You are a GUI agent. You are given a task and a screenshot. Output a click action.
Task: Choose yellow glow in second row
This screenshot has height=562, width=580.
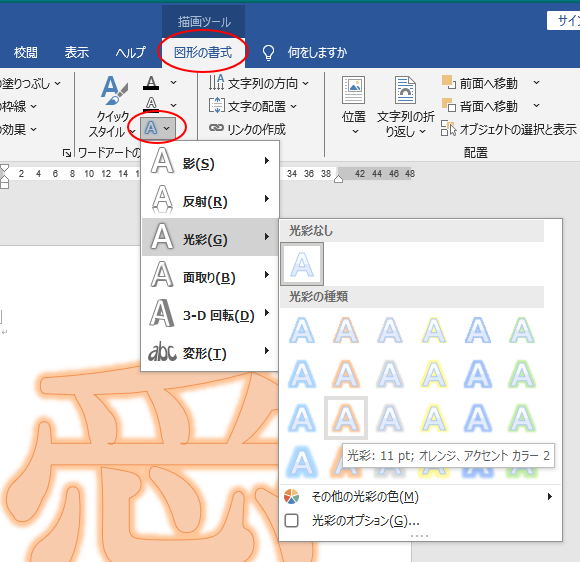(434, 374)
